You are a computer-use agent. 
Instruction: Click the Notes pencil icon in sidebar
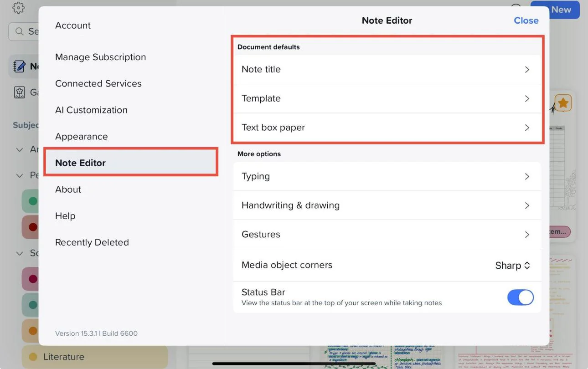19,67
